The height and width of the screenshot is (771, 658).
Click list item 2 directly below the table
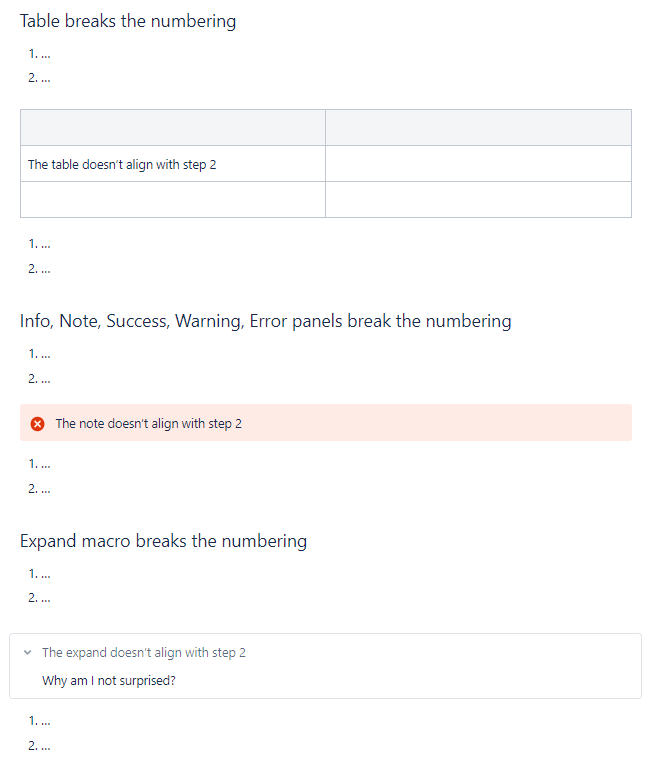coord(39,268)
